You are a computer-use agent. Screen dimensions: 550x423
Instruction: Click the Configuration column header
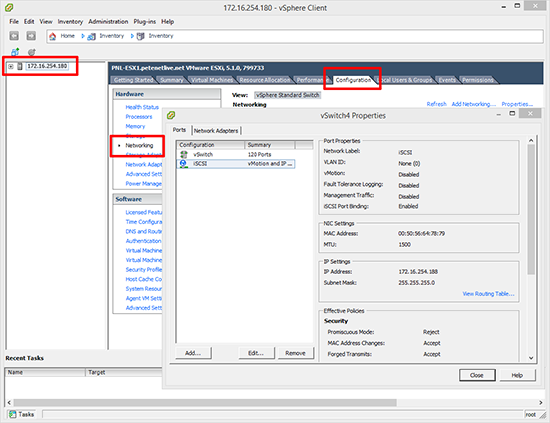(x=210, y=145)
